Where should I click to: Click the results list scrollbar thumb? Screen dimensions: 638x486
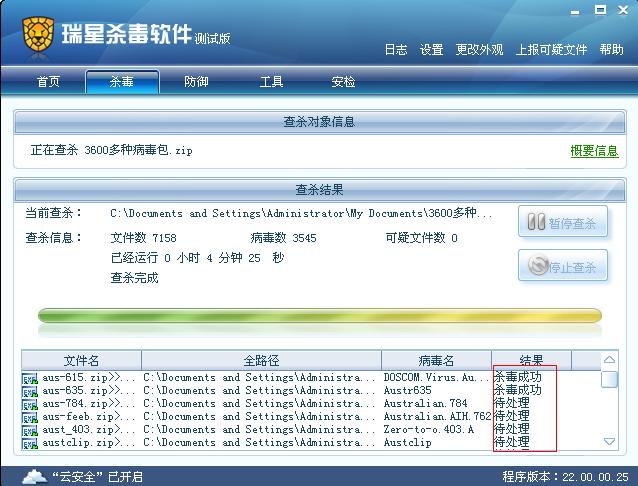(610, 379)
